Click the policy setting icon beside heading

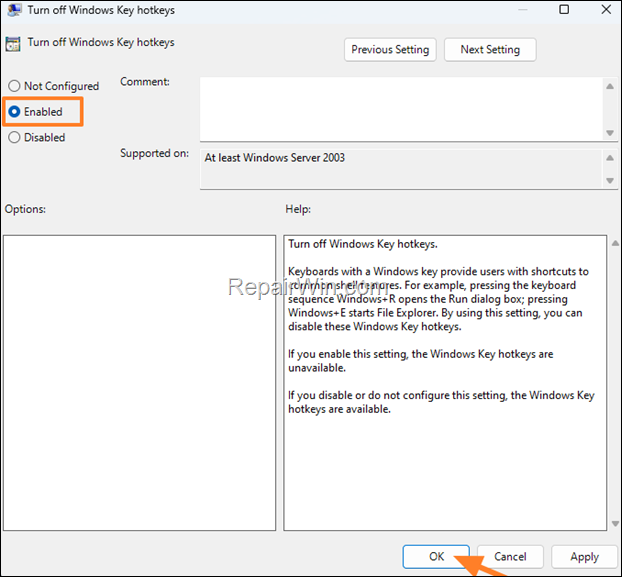13,44
